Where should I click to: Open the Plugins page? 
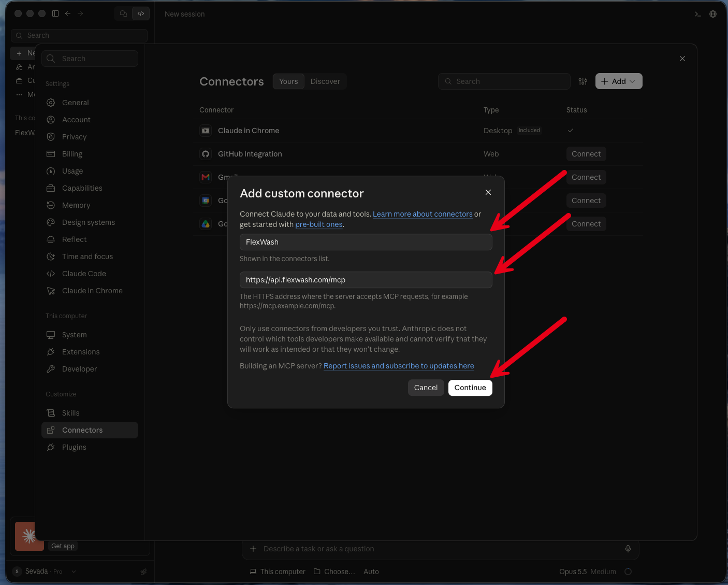tap(90, 447)
